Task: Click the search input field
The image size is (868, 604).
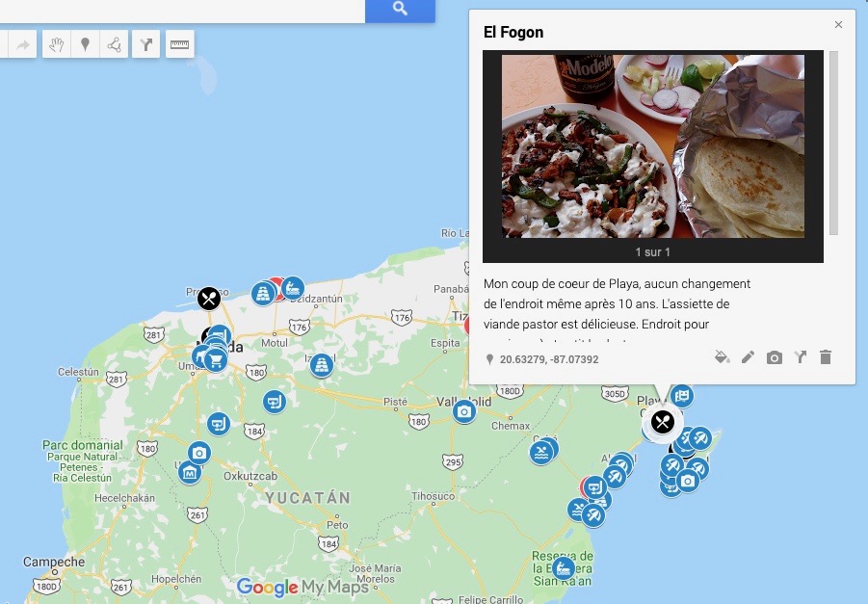Action: tap(182, 10)
